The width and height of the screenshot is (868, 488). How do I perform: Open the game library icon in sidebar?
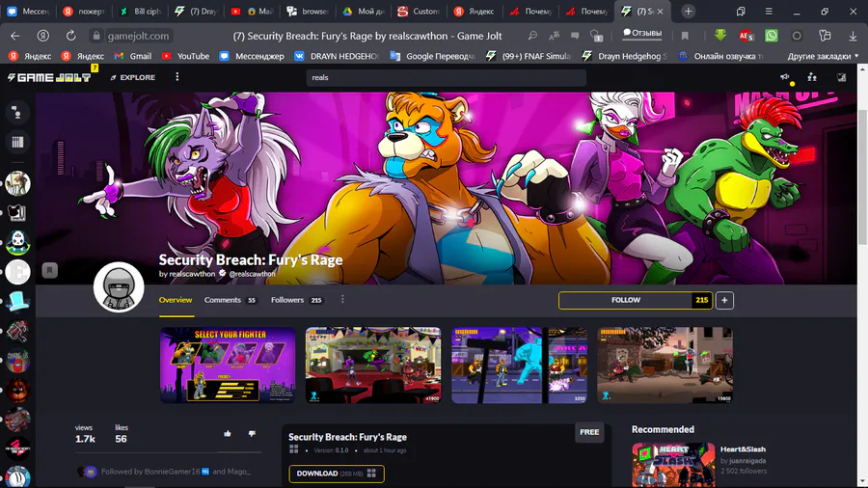coord(17,142)
